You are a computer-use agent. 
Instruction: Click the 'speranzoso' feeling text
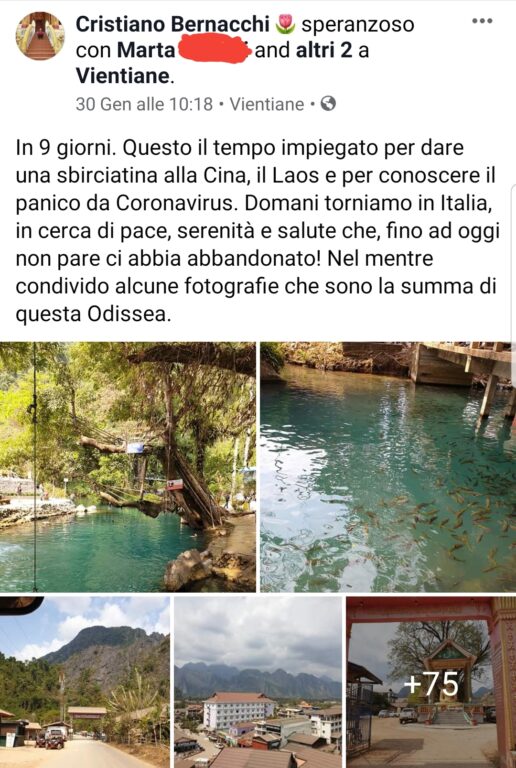(x=358, y=24)
